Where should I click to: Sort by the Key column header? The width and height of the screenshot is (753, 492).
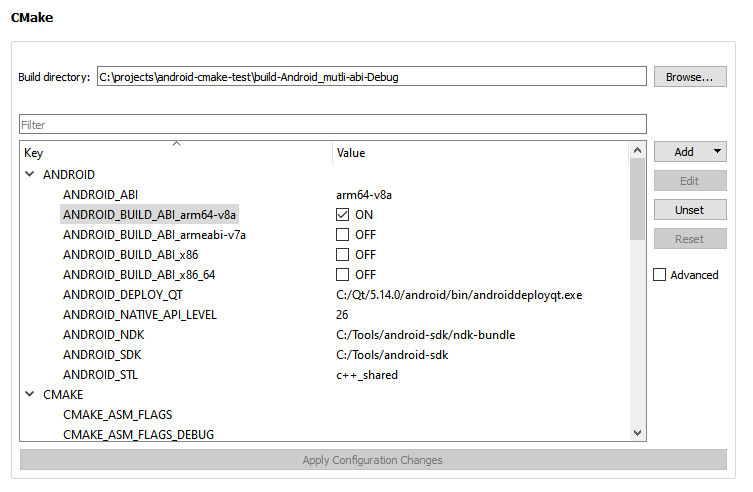175,153
